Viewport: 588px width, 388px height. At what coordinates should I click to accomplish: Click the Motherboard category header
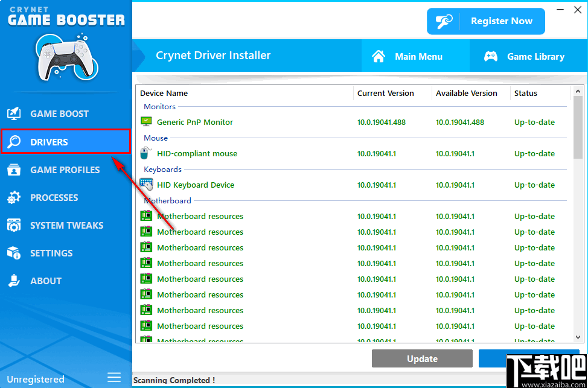pyautogui.click(x=168, y=200)
